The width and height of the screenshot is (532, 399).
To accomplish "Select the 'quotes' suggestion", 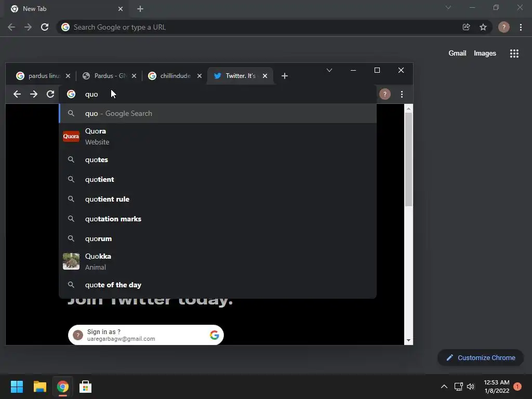I will click(x=218, y=159).
